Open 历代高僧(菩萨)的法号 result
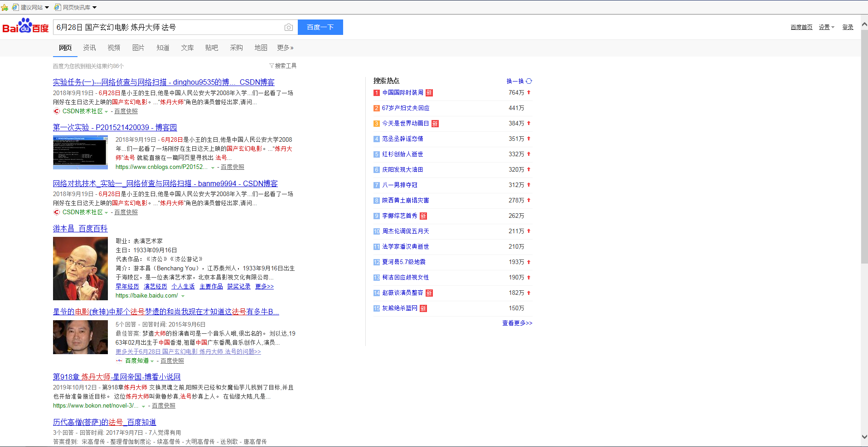Viewport: 868px width, 447px height. tap(105, 422)
